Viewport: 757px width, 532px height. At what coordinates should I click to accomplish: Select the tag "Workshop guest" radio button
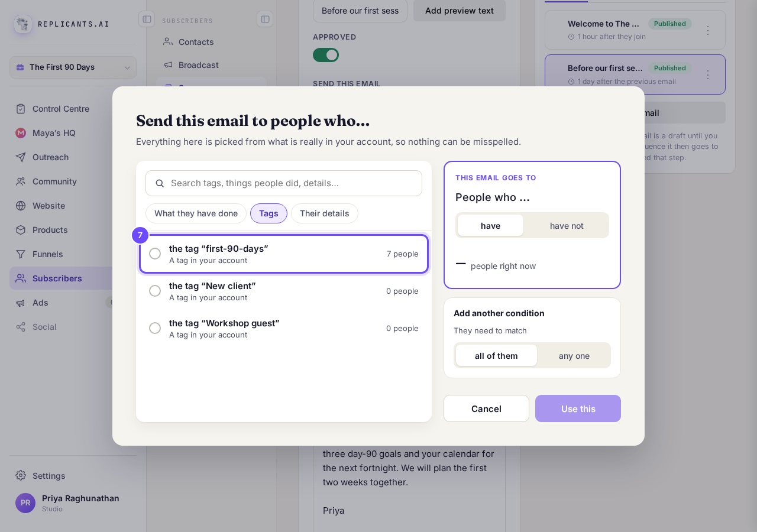(155, 328)
